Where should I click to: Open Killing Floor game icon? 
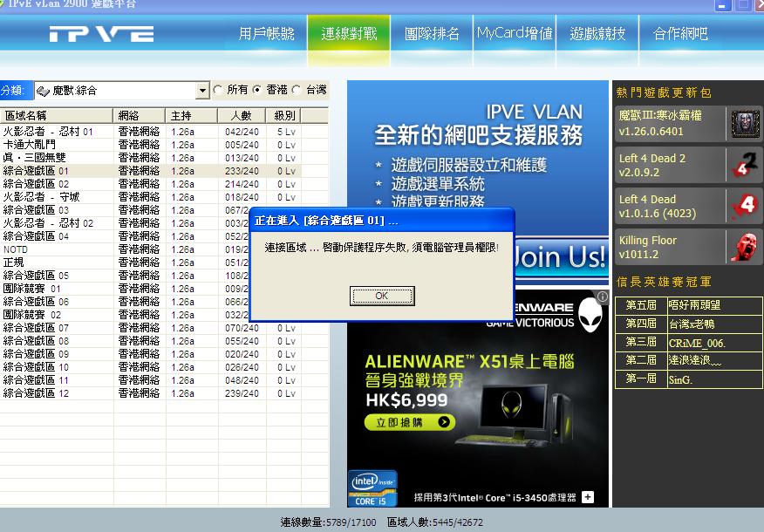[x=745, y=247]
